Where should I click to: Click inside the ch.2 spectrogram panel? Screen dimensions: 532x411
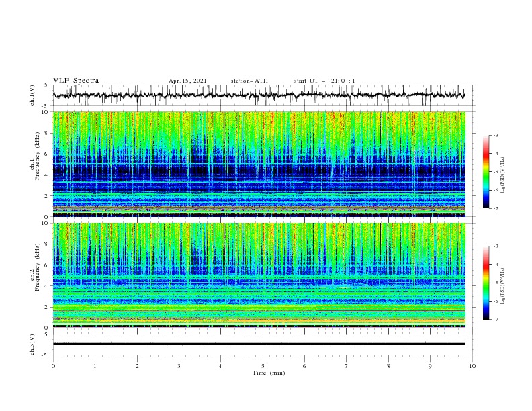coord(259,275)
